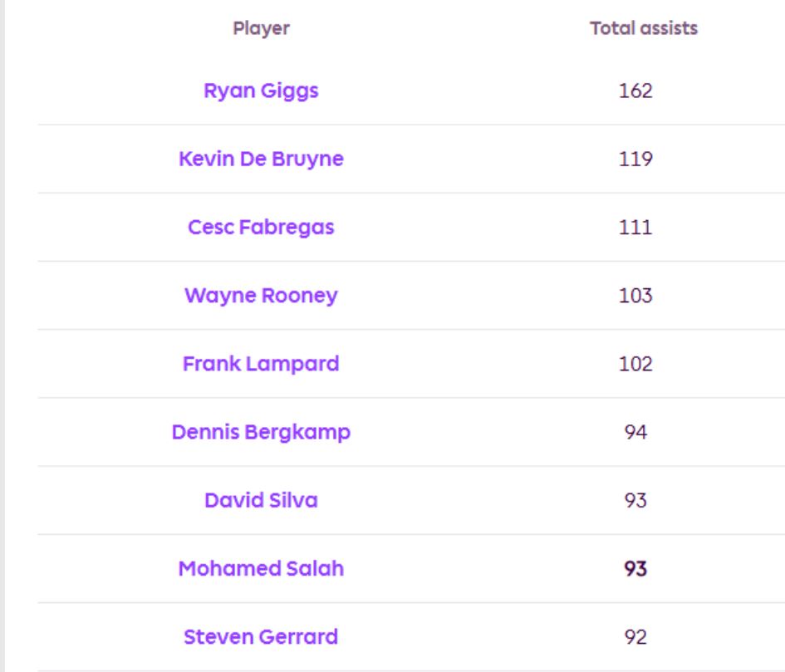The width and height of the screenshot is (785, 672).
Task: Open Steven Gerrard player profile
Action: point(261,637)
